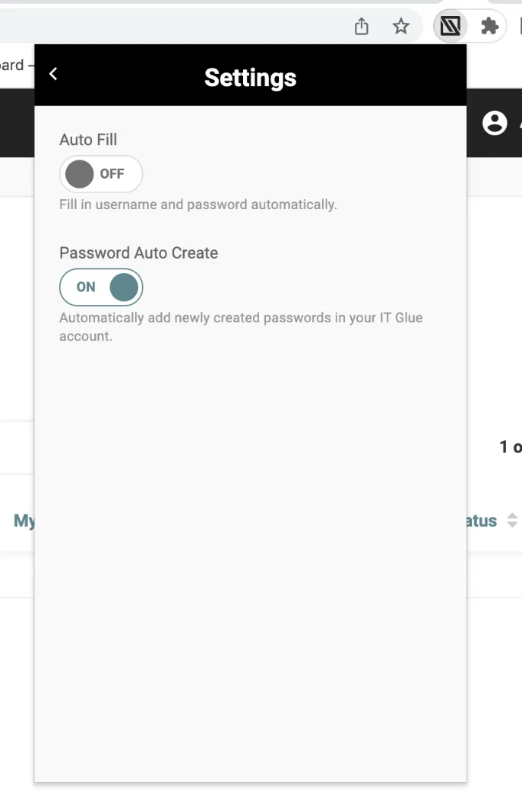This screenshot has width=522, height=812.
Task: Disable the Password Auto Create toggle
Action: [x=101, y=287]
